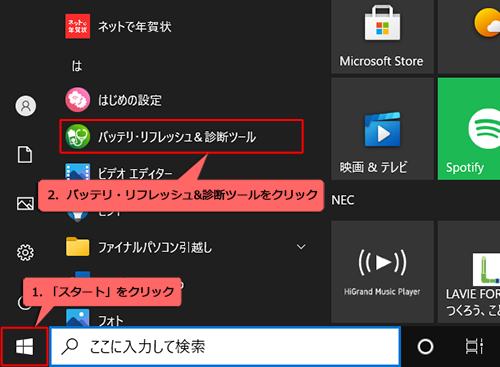
Task: Select ネットで年賀状 text entry
Action: point(135,27)
